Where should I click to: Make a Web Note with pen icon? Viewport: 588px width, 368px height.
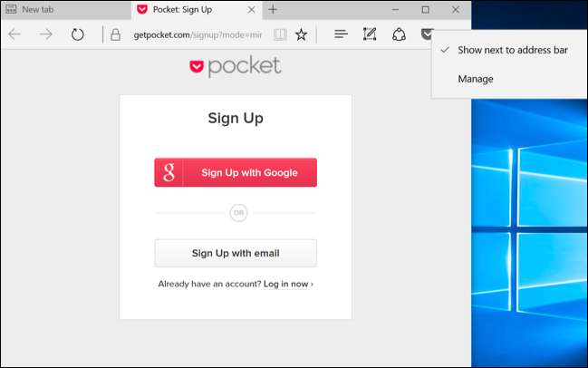pos(370,34)
